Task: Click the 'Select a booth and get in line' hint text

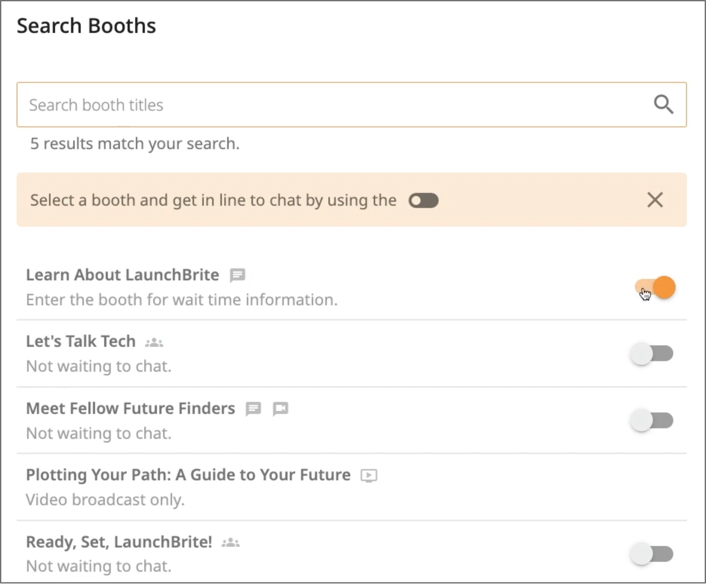Action: point(213,200)
